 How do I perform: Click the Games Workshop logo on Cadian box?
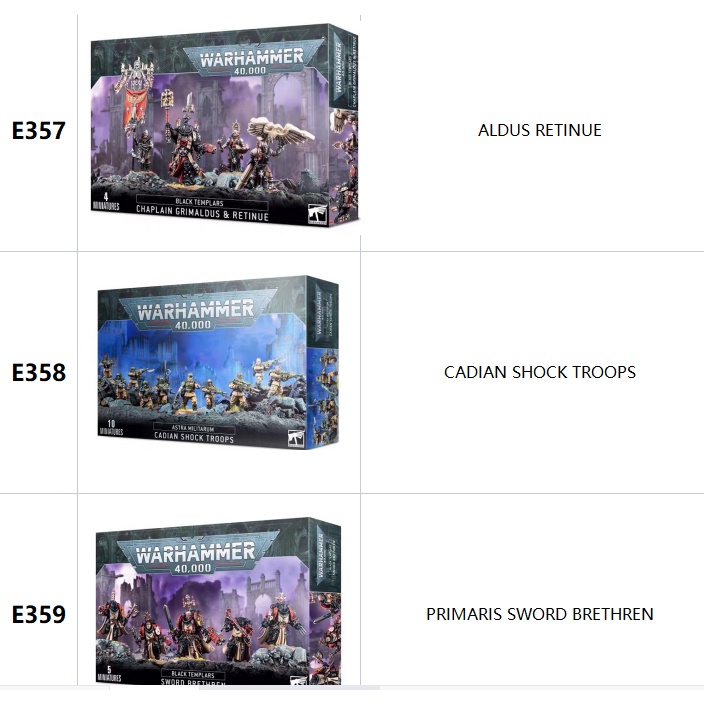coord(297,437)
